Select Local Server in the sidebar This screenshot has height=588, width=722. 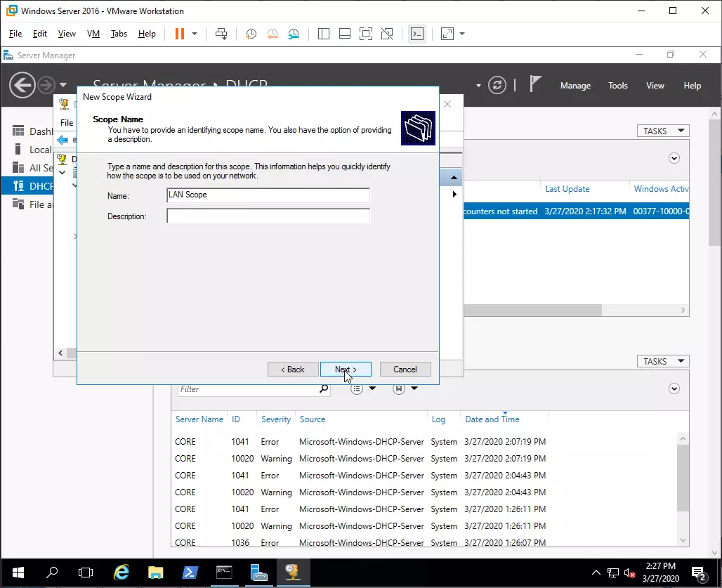point(32,150)
